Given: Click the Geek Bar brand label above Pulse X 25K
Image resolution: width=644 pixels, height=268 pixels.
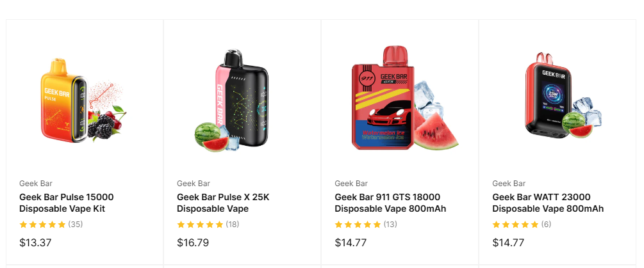Looking at the screenshot, I should click(194, 183).
